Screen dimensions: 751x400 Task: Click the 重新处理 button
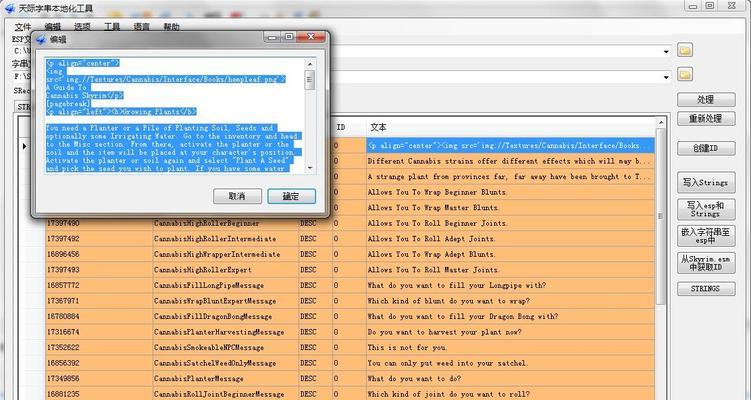click(706, 118)
